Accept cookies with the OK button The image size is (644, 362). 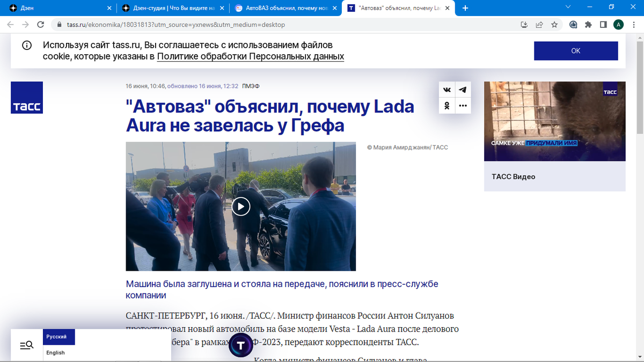(576, 51)
